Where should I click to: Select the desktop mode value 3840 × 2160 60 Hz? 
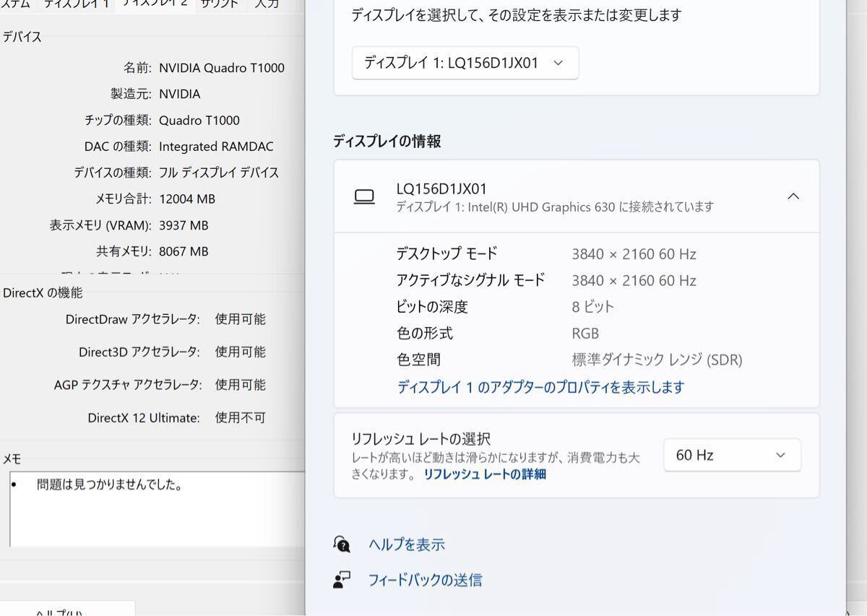coord(634,254)
